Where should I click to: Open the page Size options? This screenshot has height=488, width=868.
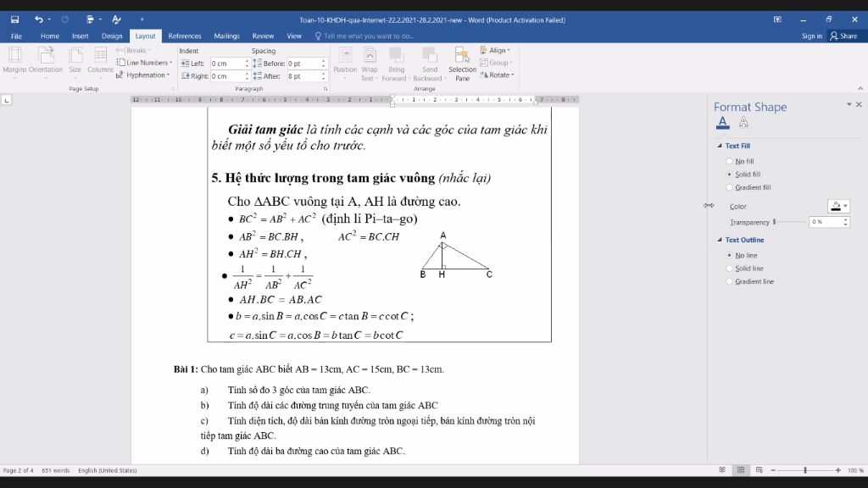click(75, 61)
